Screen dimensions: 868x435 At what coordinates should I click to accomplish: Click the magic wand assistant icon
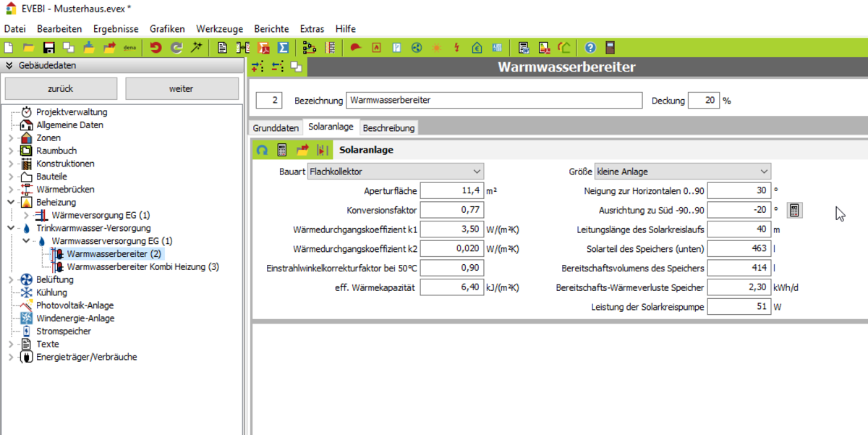click(196, 48)
